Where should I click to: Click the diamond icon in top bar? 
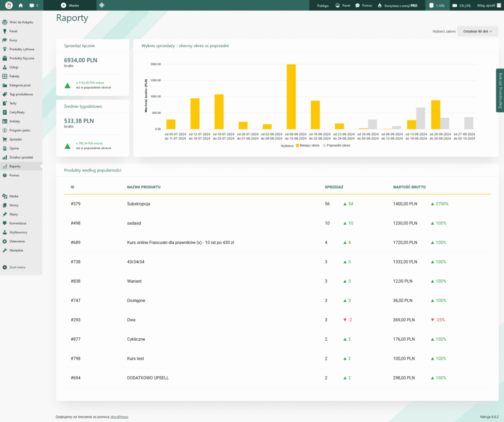point(101,5)
